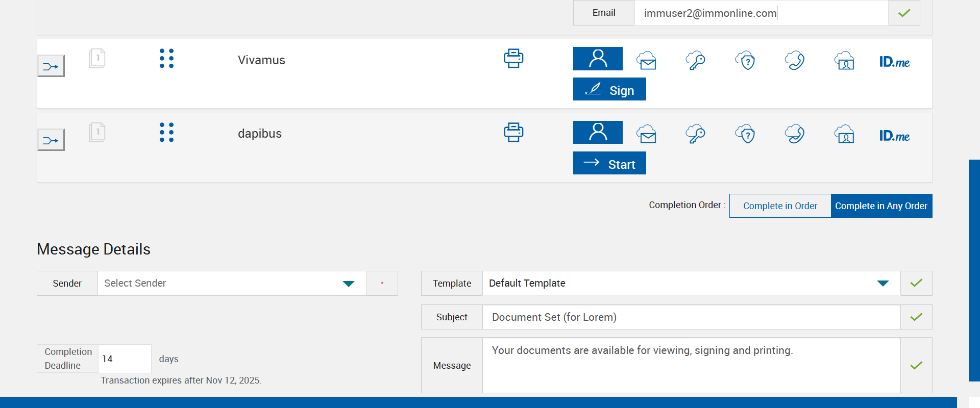This screenshot has width=980, height=408.
Task: Grab the drag handle dots for Vivamus
Action: pyautogui.click(x=166, y=59)
